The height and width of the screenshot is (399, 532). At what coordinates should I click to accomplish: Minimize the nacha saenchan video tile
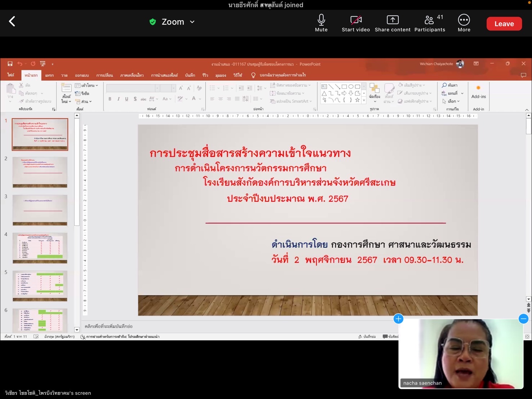(x=523, y=319)
